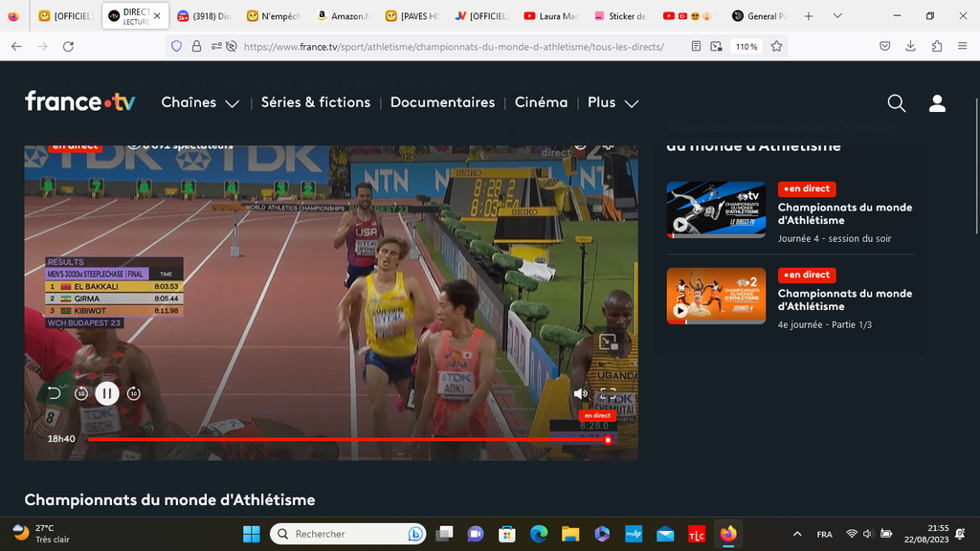Show hidden system tray icons
The image size is (980, 551).
point(797,534)
